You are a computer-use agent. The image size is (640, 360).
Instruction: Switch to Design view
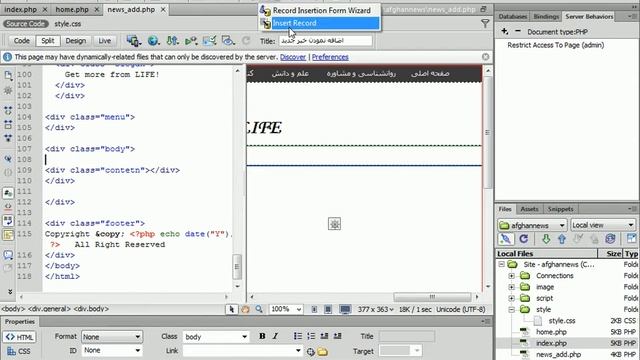(76, 40)
